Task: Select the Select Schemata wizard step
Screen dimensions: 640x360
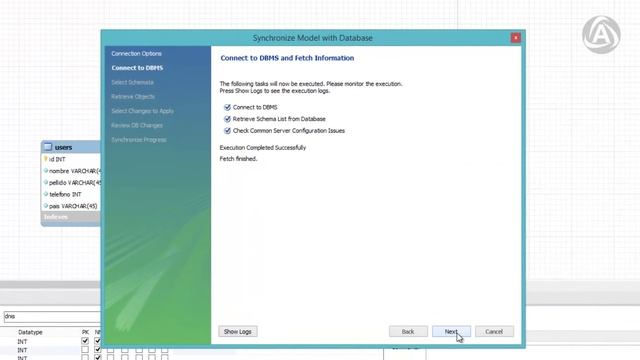Action: point(132,82)
